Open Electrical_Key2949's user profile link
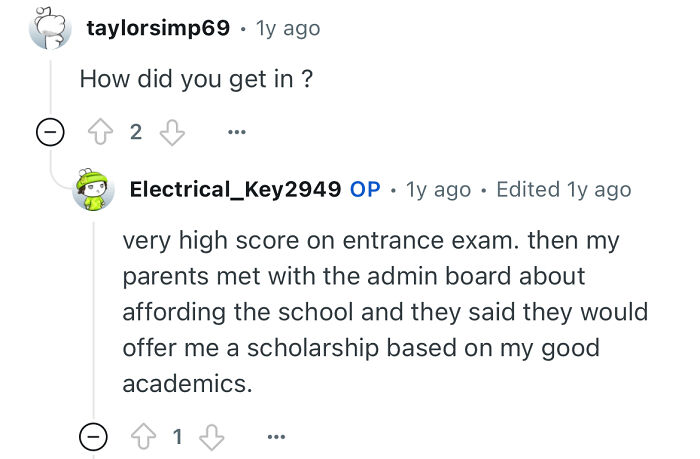The image size is (700, 459). [236, 189]
